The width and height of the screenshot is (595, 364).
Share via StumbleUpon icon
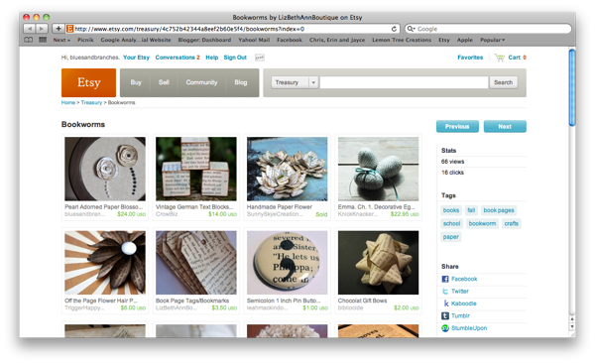[445, 328]
